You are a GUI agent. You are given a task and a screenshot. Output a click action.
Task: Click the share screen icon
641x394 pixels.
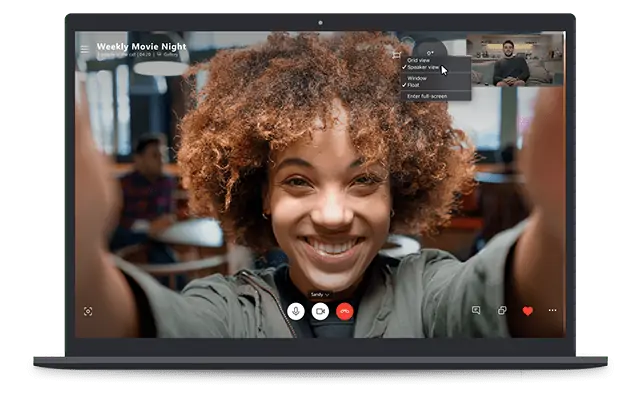coord(502,310)
